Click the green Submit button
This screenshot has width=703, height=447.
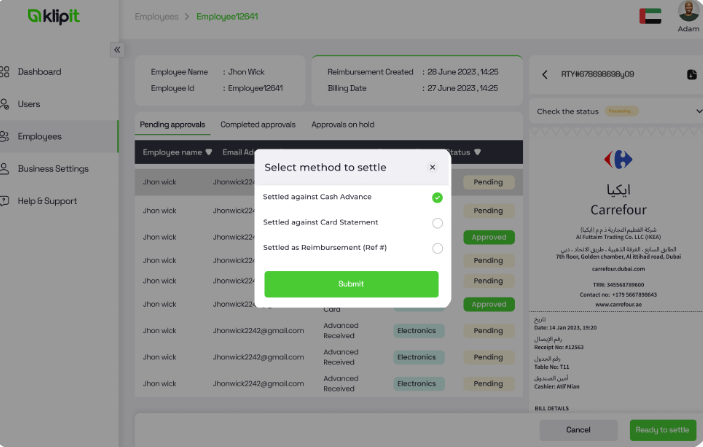click(x=351, y=284)
